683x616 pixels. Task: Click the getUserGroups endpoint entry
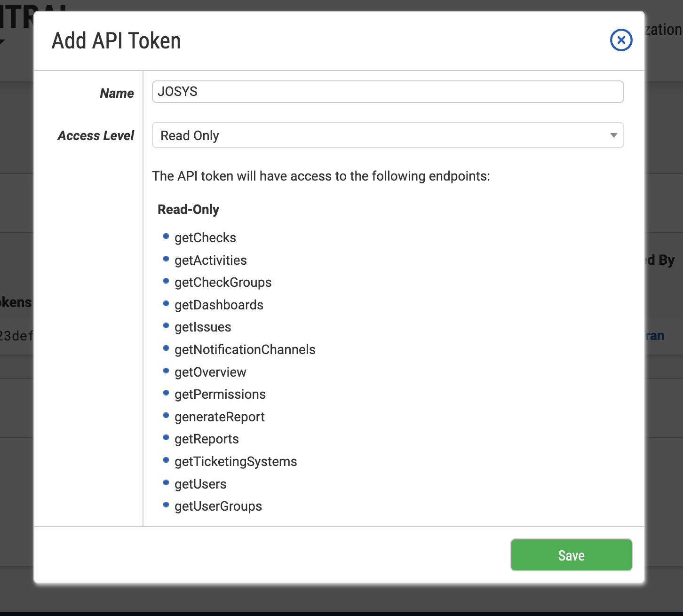(218, 506)
